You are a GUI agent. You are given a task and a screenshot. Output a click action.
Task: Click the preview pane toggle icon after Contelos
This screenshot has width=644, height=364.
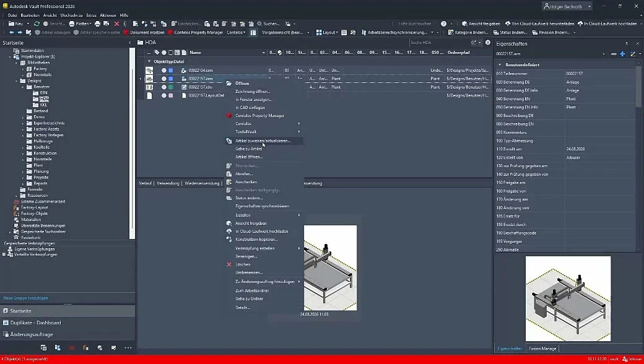tap(253, 32)
